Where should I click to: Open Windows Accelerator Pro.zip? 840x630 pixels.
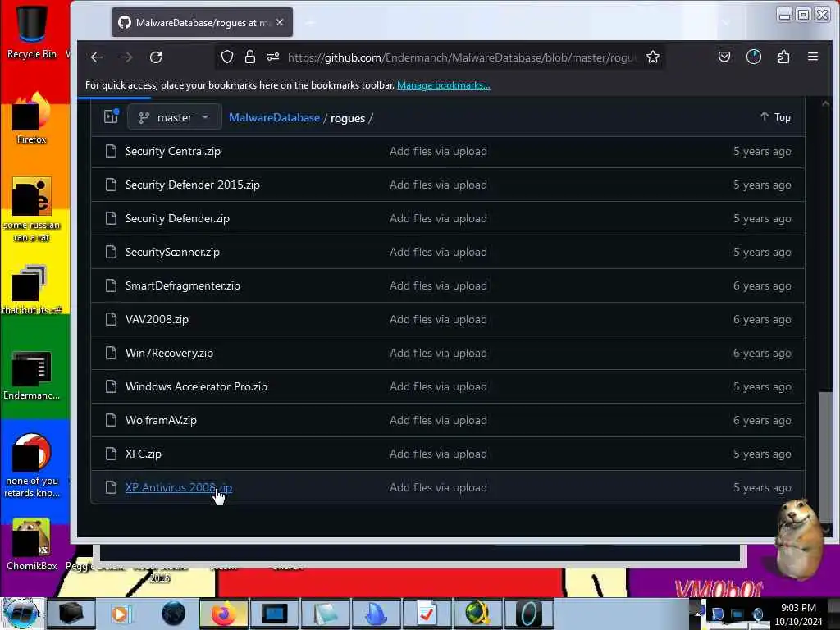click(x=196, y=386)
